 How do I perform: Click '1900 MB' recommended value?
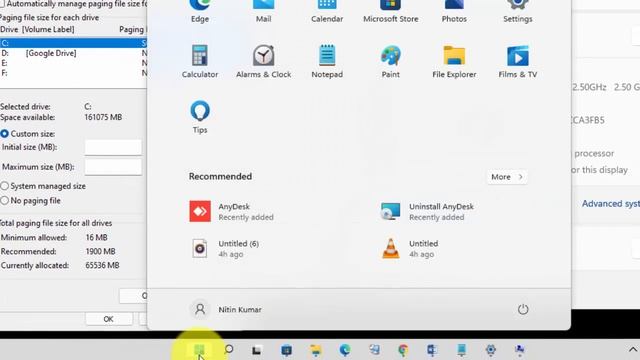[x=100, y=251]
